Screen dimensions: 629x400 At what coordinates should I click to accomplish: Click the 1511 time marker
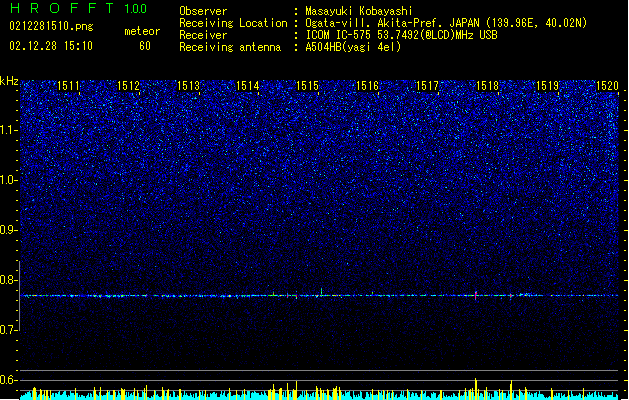[69, 85]
